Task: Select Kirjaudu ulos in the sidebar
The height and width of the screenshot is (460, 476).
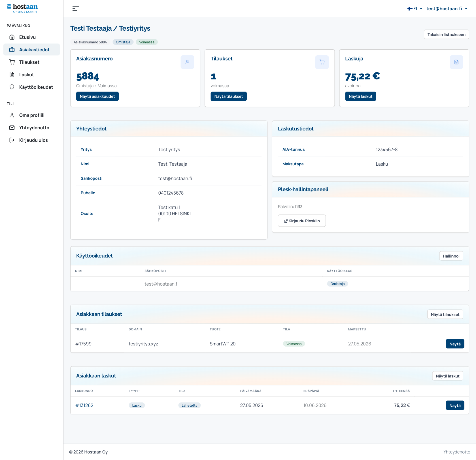Action: pyautogui.click(x=31, y=140)
